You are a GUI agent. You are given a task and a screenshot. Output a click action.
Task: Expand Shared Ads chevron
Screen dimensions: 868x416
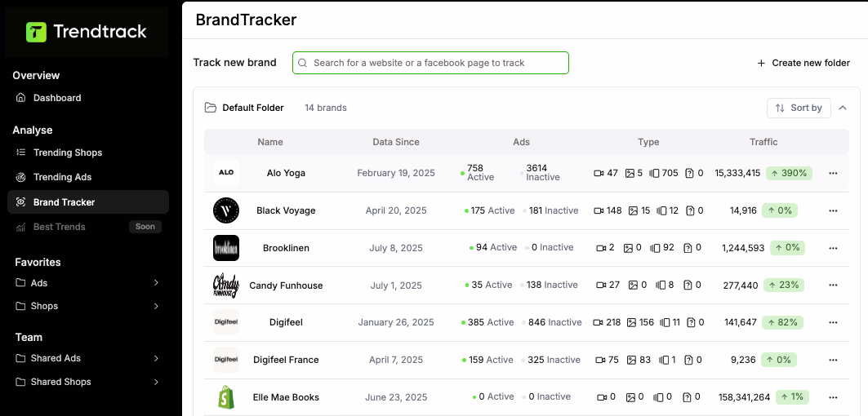point(156,358)
